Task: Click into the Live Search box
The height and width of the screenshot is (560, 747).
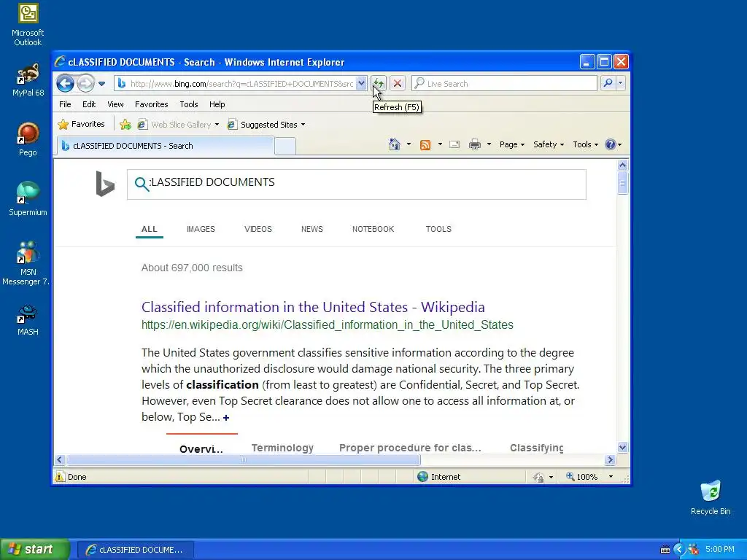Action: pos(504,83)
